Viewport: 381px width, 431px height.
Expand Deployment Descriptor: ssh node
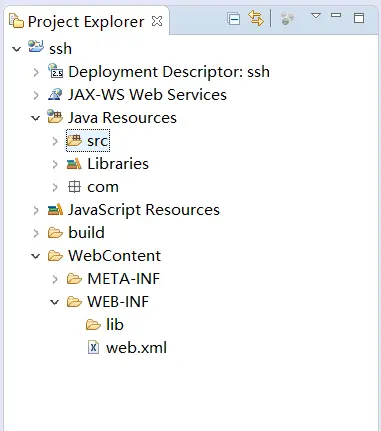(36, 72)
